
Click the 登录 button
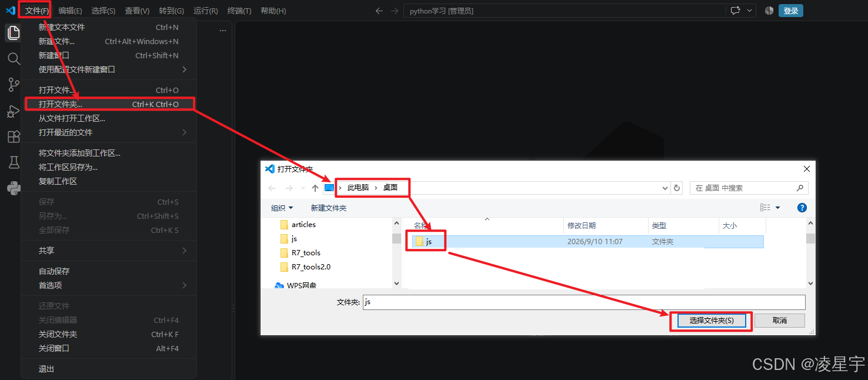(x=791, y=11)
